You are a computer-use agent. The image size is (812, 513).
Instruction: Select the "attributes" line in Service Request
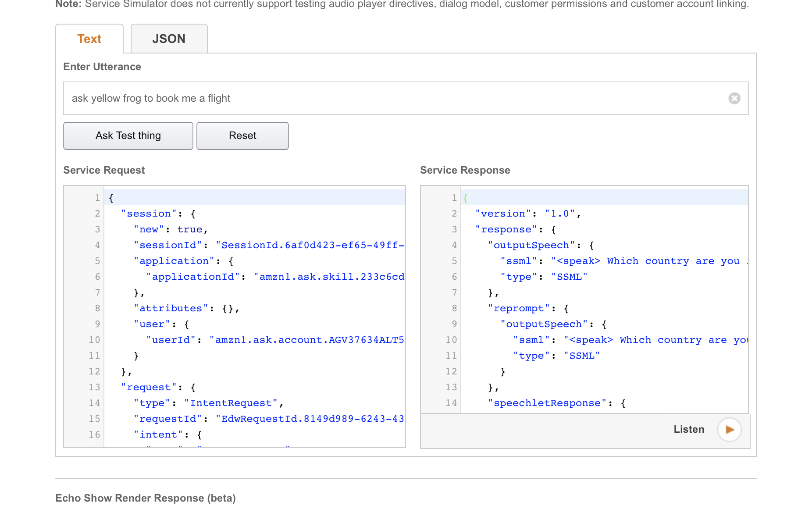186,308
